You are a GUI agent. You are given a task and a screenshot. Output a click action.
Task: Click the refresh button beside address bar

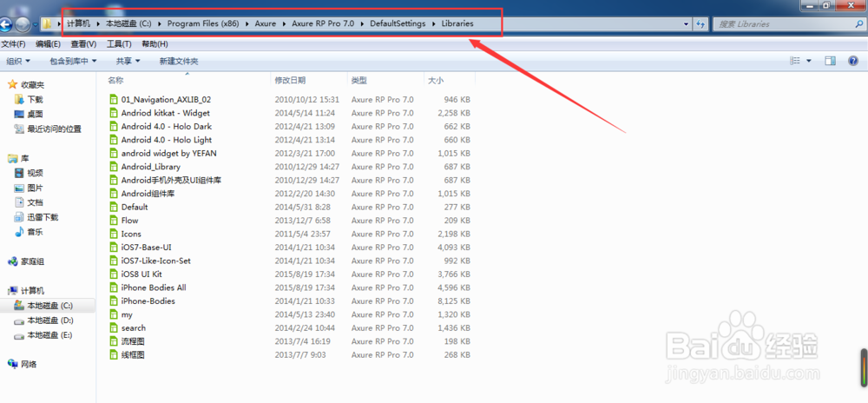[x=700, y=23]
